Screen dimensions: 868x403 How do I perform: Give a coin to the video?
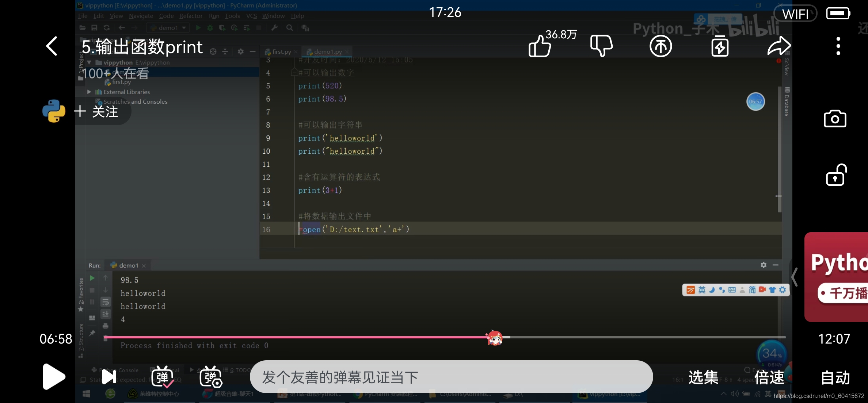pyautogui.click(x=660, y=46)
